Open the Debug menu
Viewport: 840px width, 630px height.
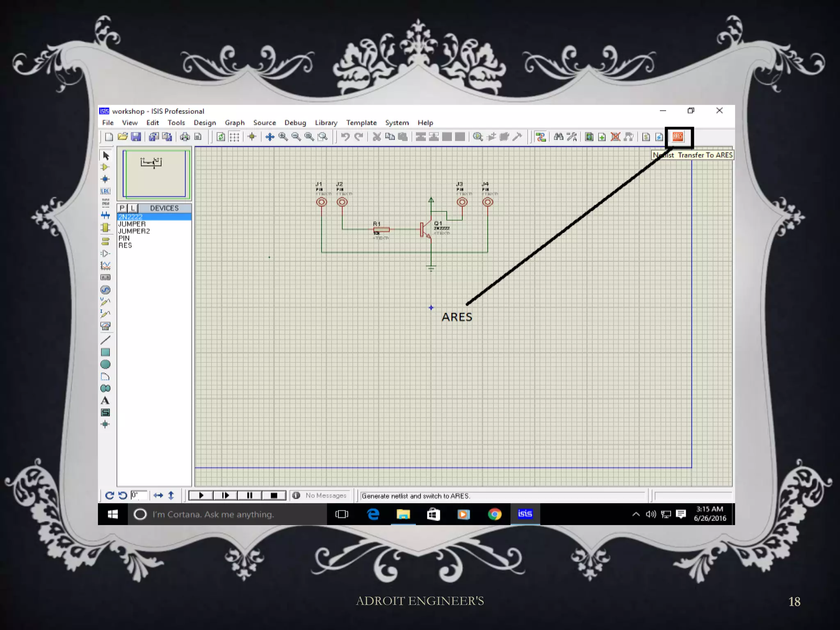(x=295, y=123)
